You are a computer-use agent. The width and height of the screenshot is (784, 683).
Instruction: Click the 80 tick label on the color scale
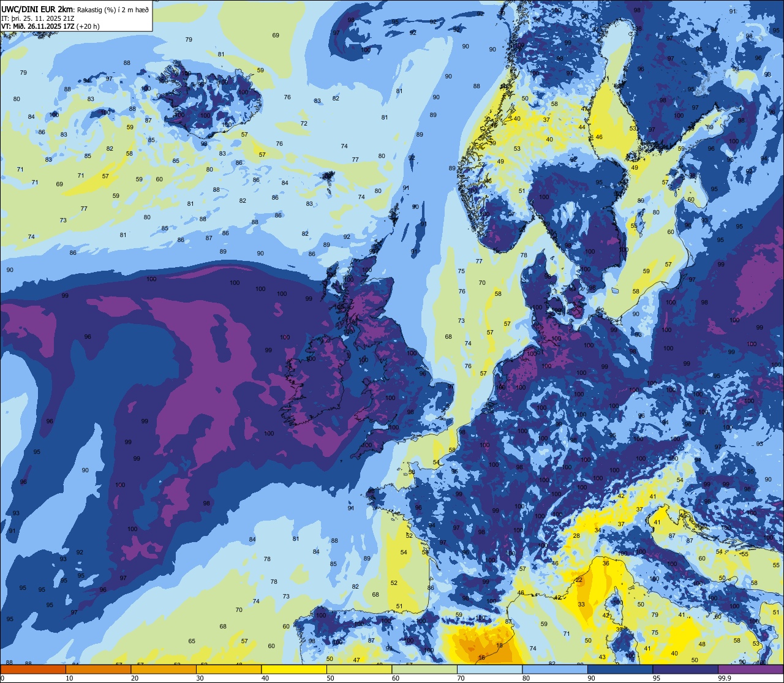(526, 678)
